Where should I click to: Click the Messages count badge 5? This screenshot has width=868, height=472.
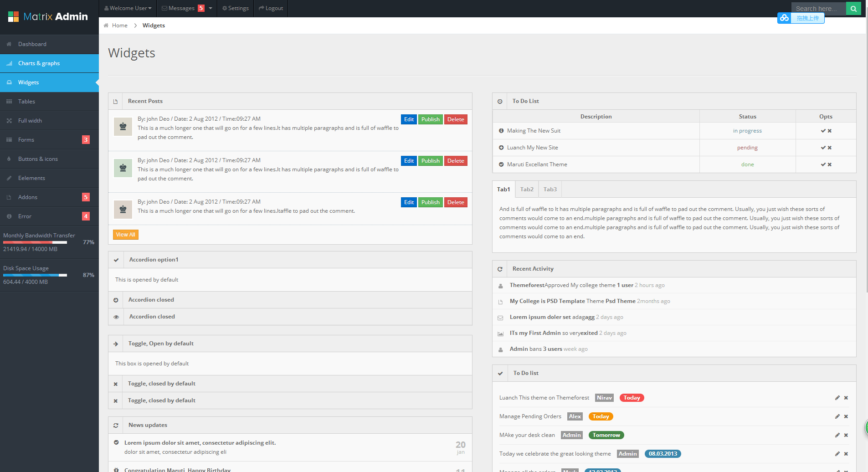pos(201,8)
